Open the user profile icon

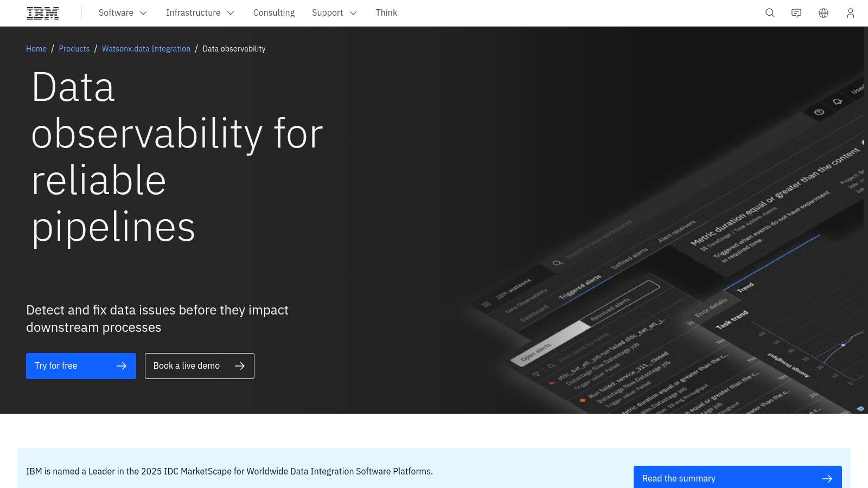[x=851, y=13]
